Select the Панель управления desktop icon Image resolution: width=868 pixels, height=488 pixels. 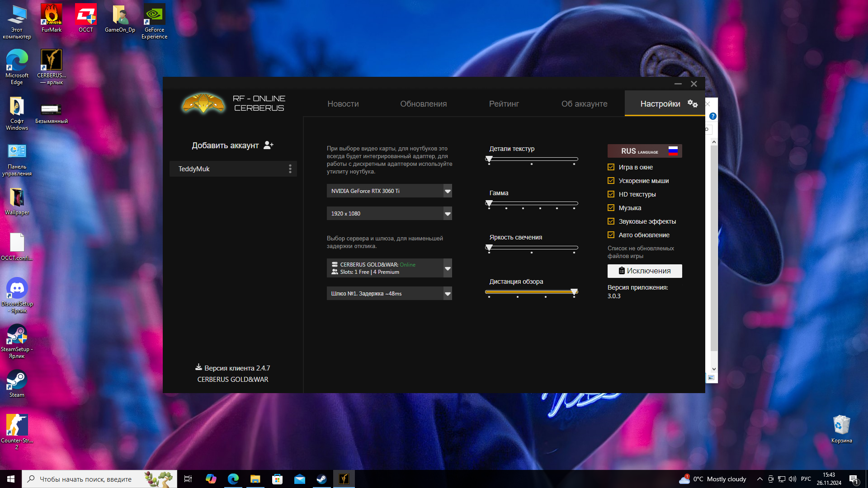[x=17, y=159]
